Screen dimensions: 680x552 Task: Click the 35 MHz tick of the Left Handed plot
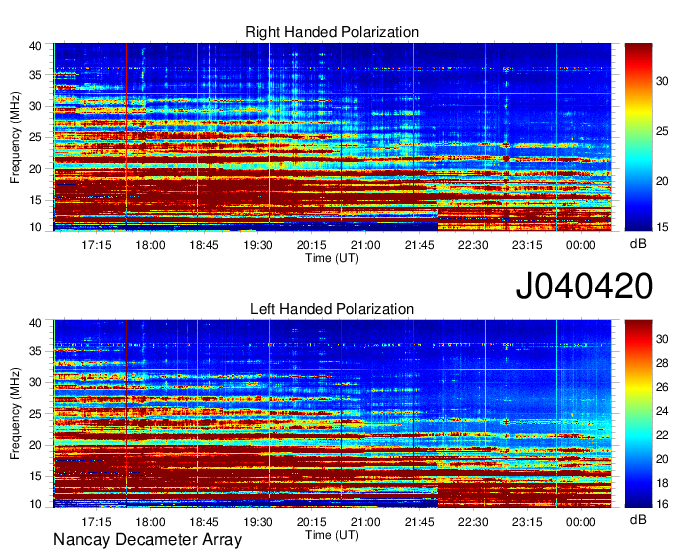pyautogui.click(x=36, y=351)
